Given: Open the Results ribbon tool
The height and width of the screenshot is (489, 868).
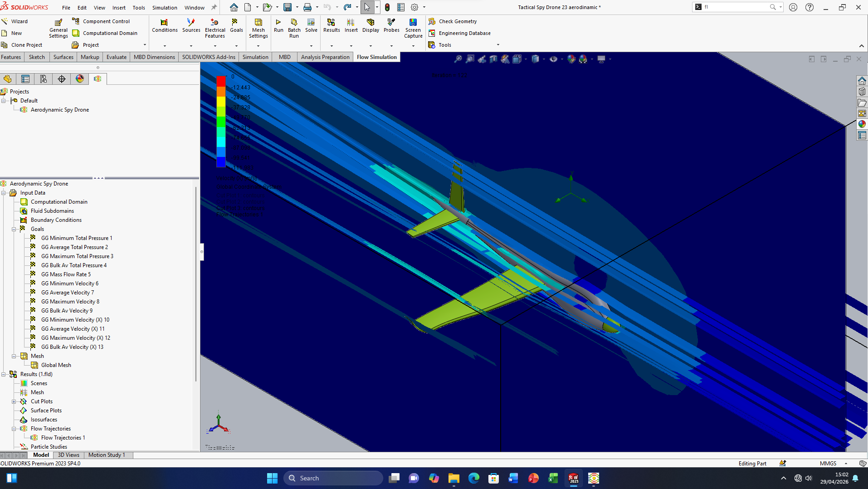Looking at the screenshot, I should (332, 25).
